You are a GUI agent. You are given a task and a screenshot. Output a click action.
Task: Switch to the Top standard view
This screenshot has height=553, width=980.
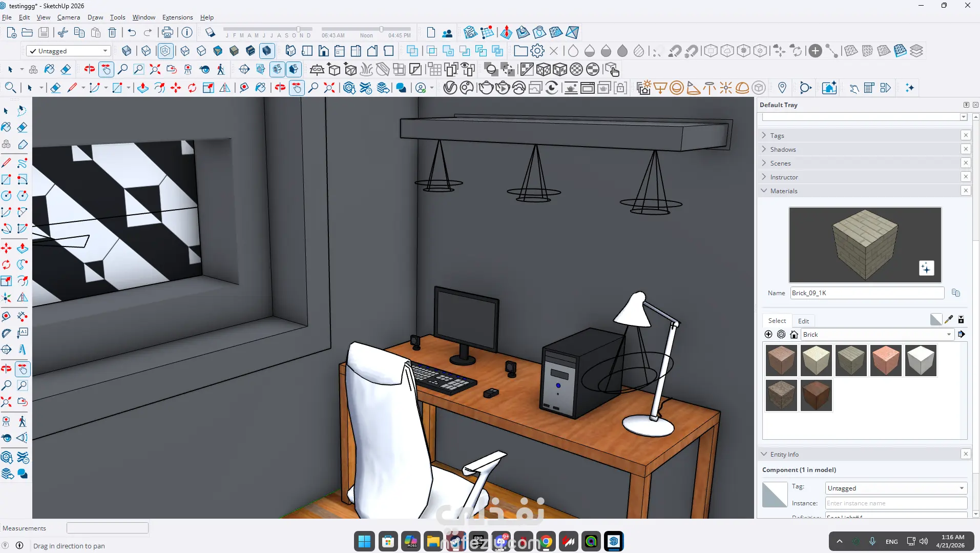[307, 51]
